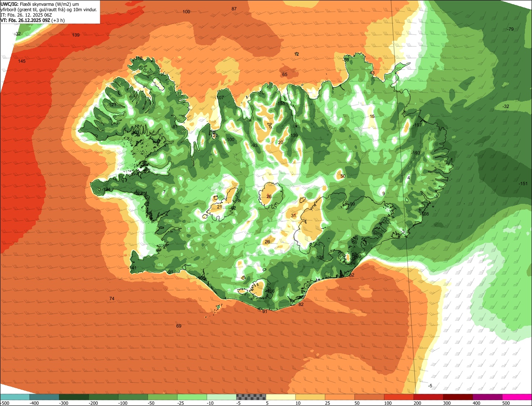This screenshot has height=406, width=532.
Task: Select the dark maroon swatch between 300 and 400
Action: click(x=458, y=397)
